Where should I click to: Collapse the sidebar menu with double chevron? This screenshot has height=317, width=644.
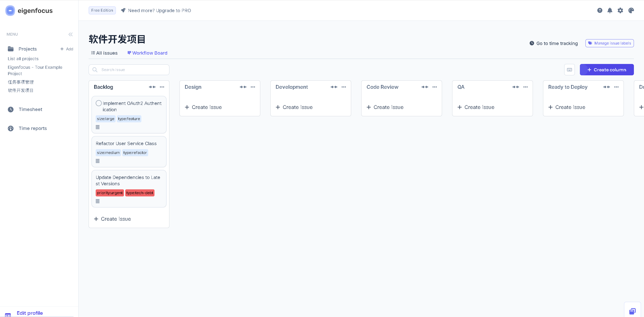70,34
